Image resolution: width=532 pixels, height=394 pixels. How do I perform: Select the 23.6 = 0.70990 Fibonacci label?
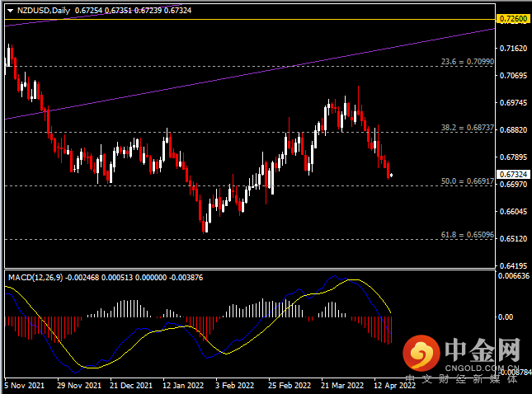click(x=467, y=61)
